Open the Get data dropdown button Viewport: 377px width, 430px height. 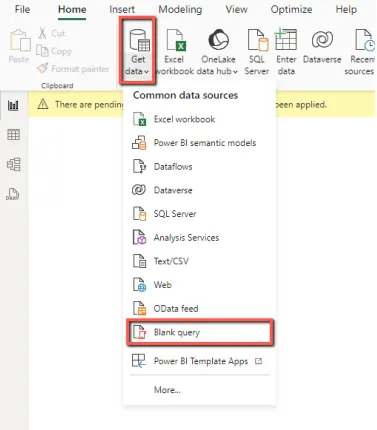tap(138, 52)
